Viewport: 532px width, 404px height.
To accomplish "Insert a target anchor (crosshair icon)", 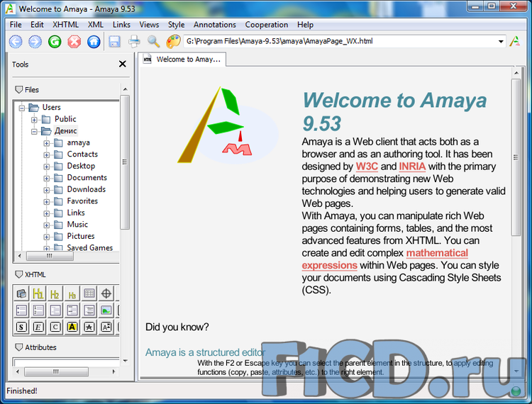I will click(106, 293).
